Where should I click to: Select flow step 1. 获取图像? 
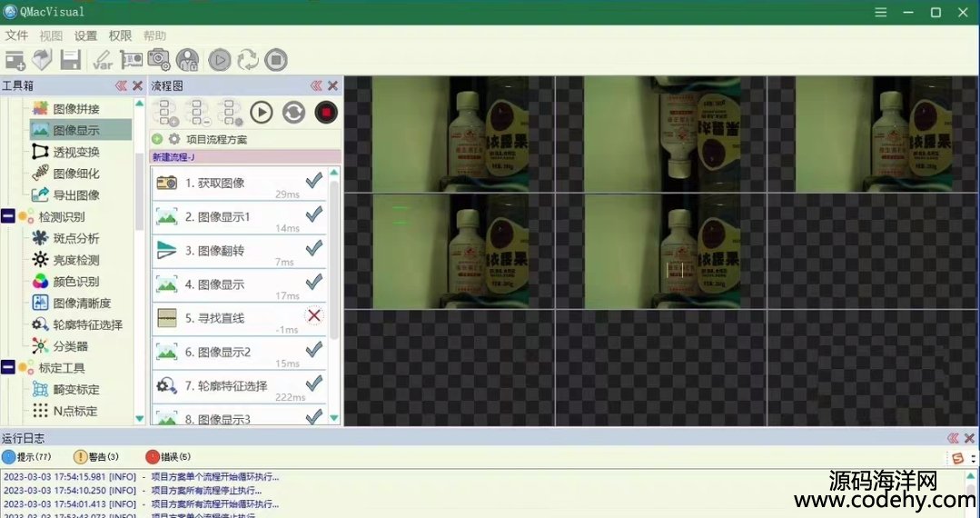[x=239, y=184]
